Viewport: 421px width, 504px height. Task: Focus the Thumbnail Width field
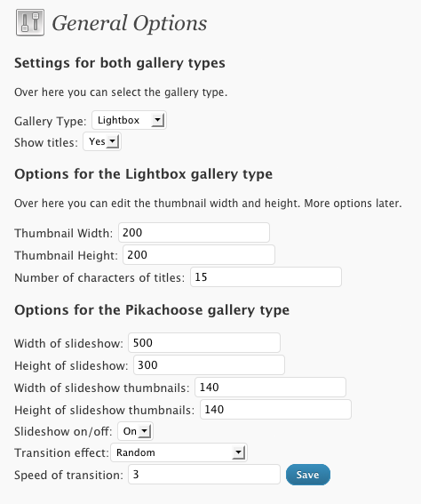click(x=194, y=232)
